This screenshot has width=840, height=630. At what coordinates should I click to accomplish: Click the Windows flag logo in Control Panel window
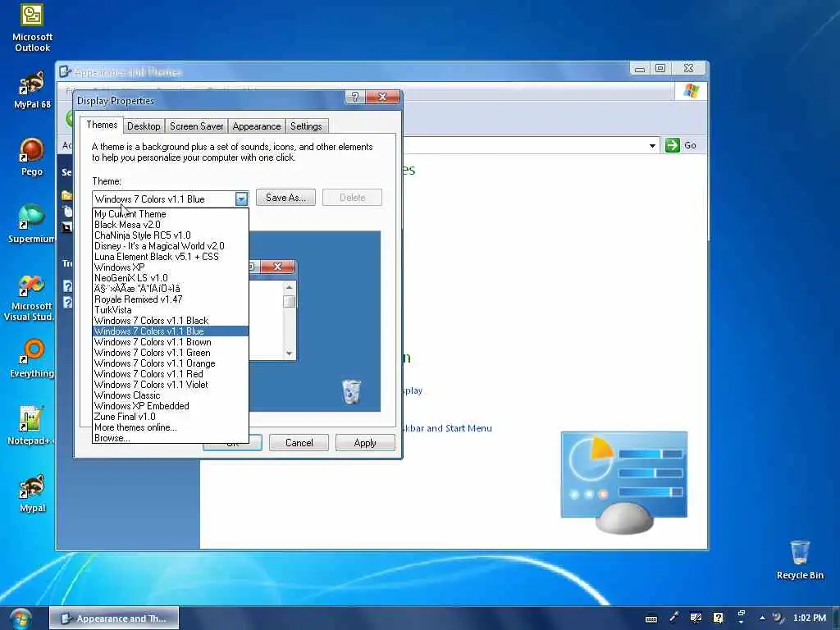(x=691, y=91)
